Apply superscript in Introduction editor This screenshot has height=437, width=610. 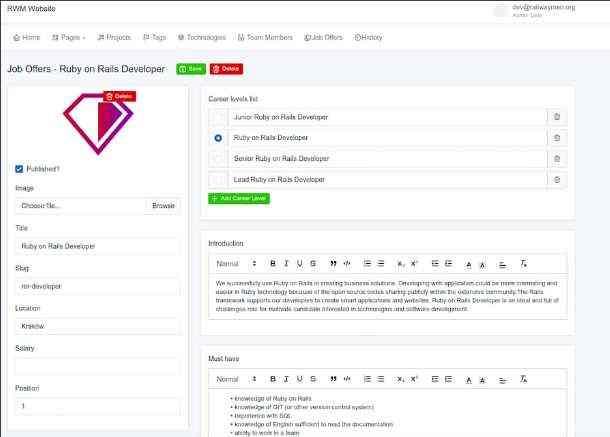pyautogui.click(x=414, y=263)
